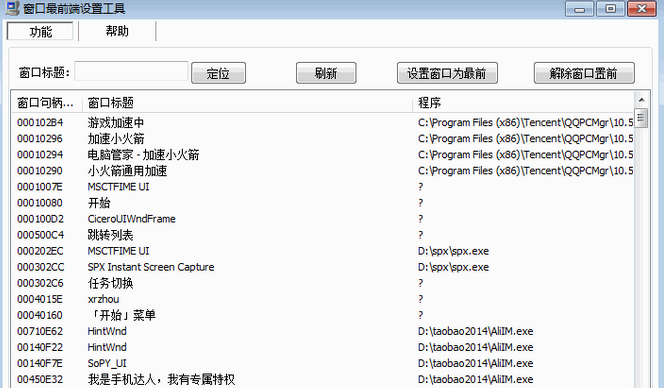The image size is (664, 388).
Task: Click handle cell 0004015E
Action: 40,299
